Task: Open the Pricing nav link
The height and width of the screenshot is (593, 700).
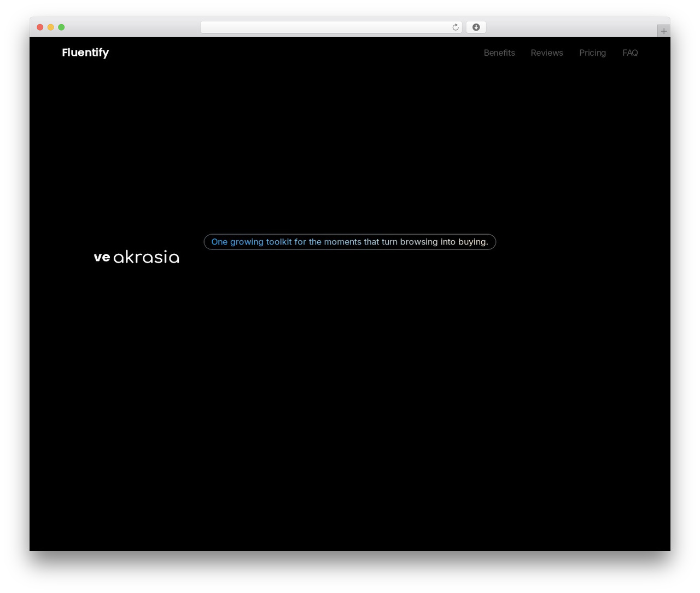Action: click(x=592, y=53)
